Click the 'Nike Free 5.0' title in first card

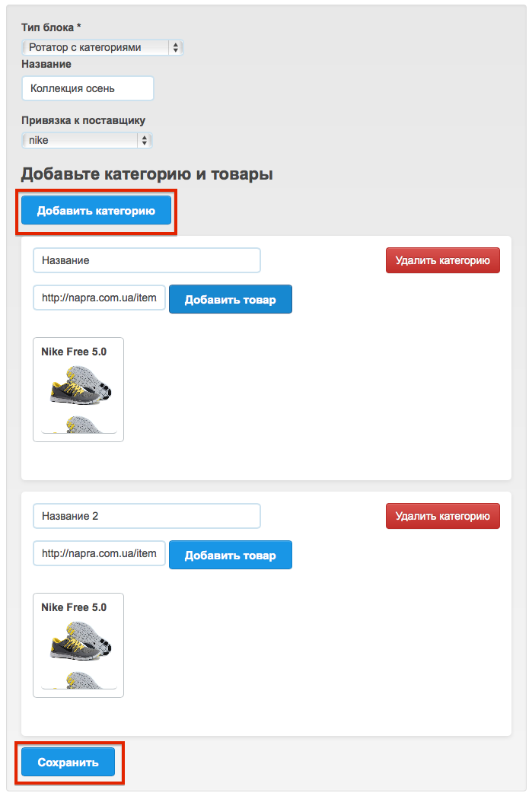tap(74, 352)
